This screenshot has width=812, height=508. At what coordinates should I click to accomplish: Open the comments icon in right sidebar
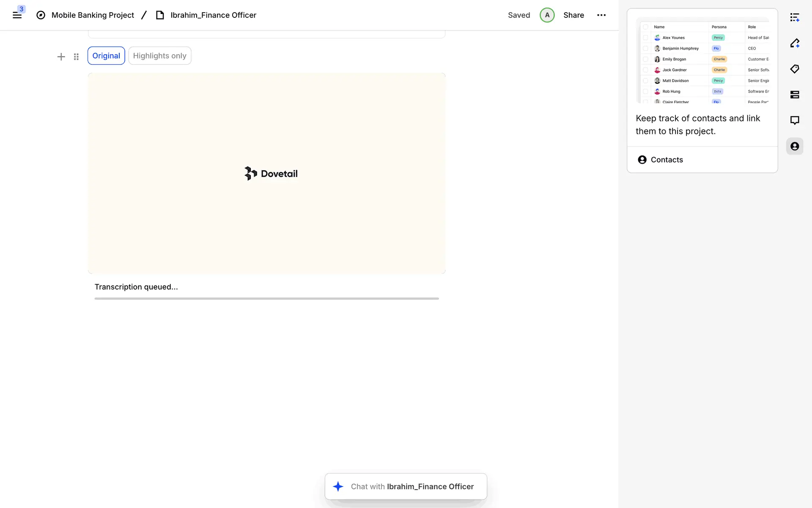pyautogui.click(x=795, y=121)
